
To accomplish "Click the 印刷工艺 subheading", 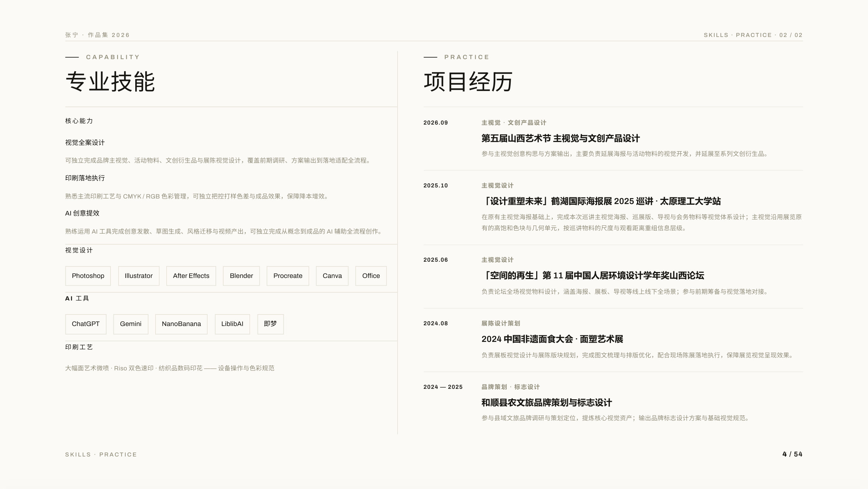I will [79, 347].
